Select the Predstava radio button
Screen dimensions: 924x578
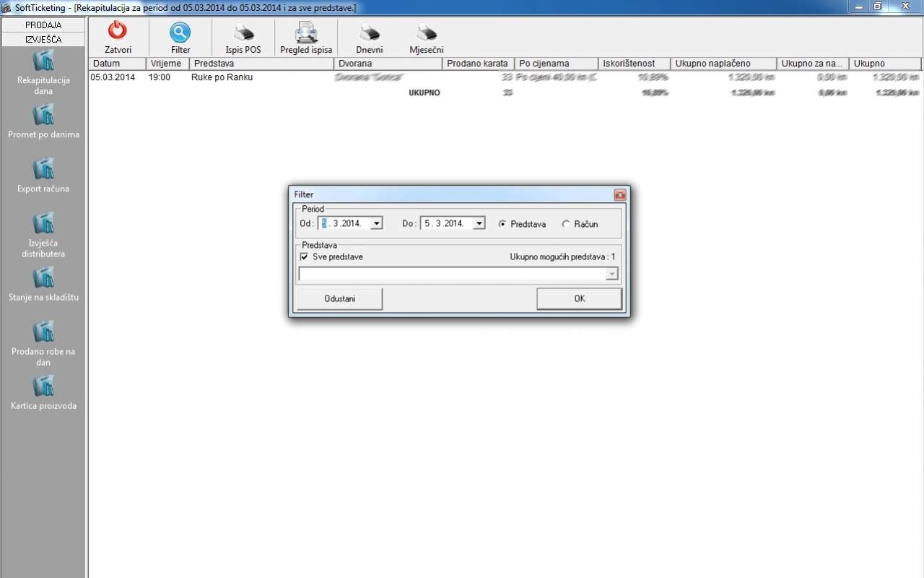pos(502,224)
